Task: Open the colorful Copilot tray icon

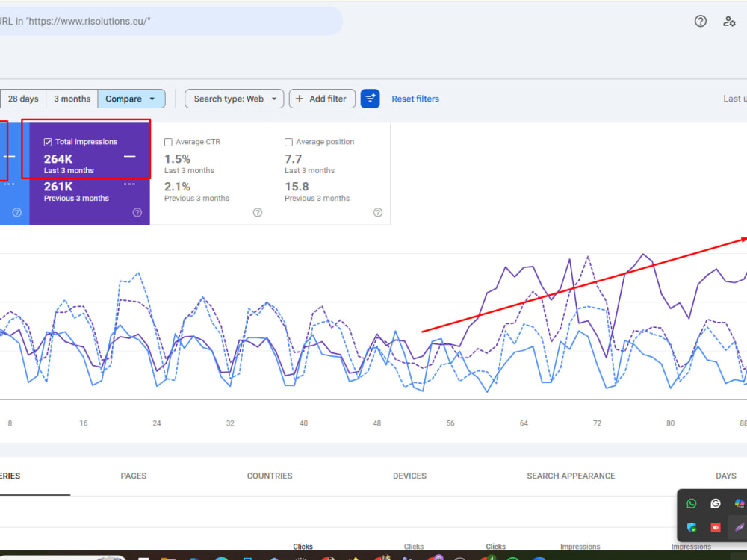Action: [740, 503]
